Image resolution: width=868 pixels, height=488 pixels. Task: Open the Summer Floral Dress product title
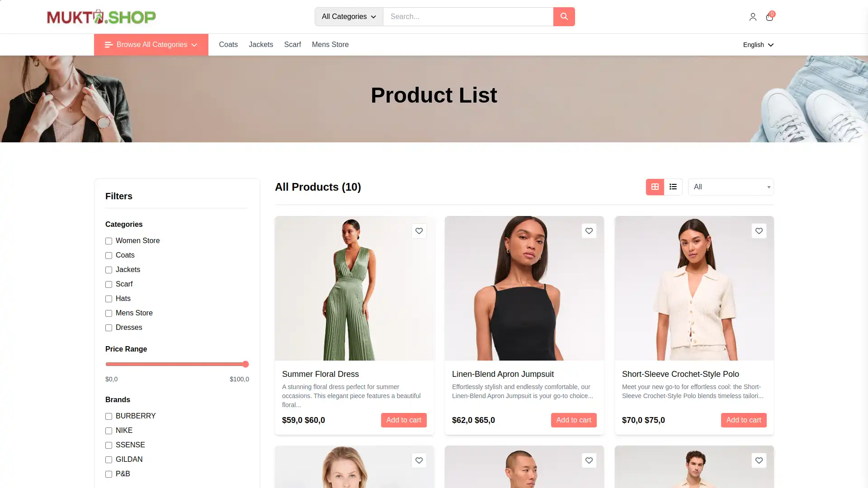pyautogui.click(x=321, y=374)
